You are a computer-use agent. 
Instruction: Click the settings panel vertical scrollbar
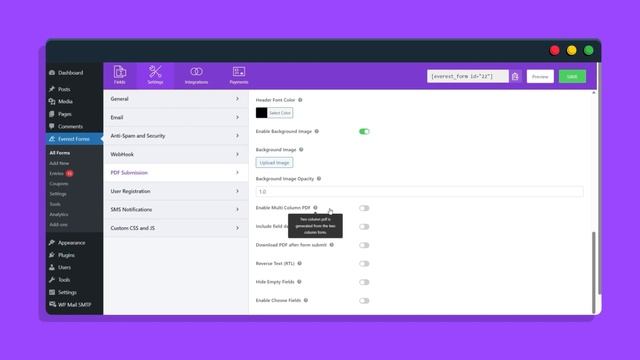[593, 273]
